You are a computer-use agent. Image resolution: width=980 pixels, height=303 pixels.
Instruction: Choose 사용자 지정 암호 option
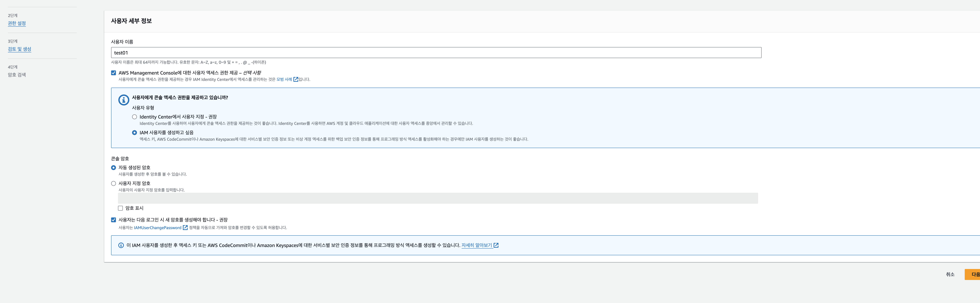click(113, 183)
